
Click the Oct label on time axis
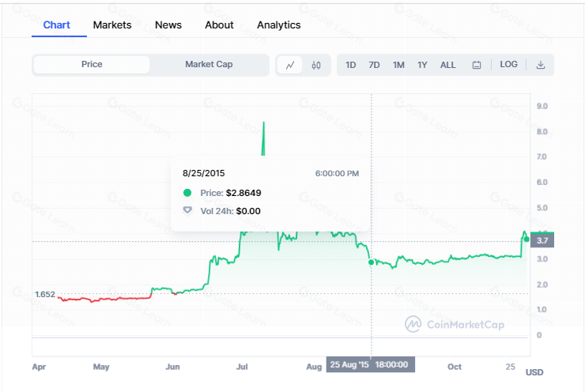(455, 367)
